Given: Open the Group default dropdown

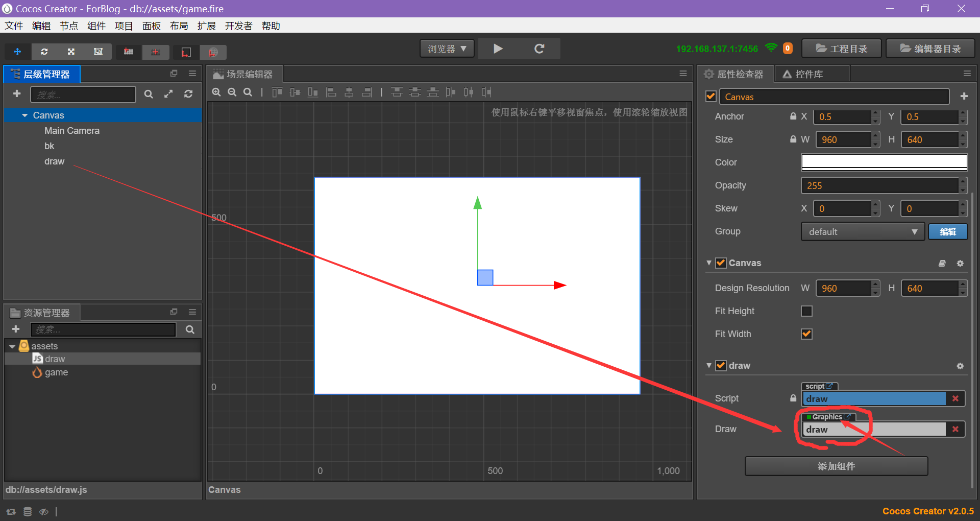Looking at the screenshot, I should pos(862,231).
